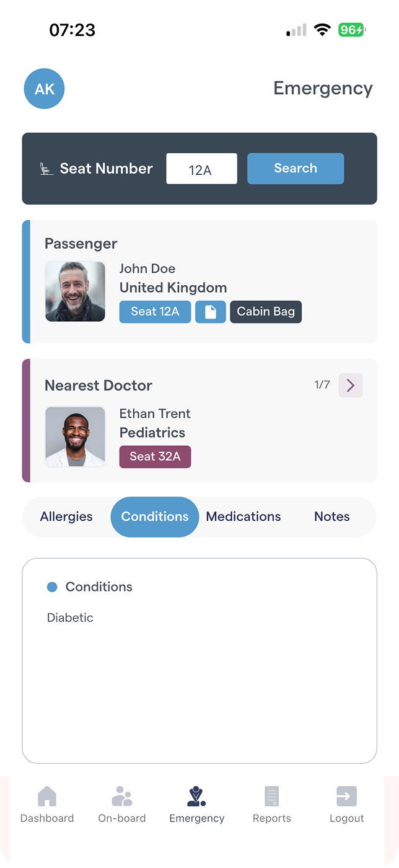This screenshot has height=868, width=399.
Task: Open John Doe's passenger photo
Action: click(75, 291)
